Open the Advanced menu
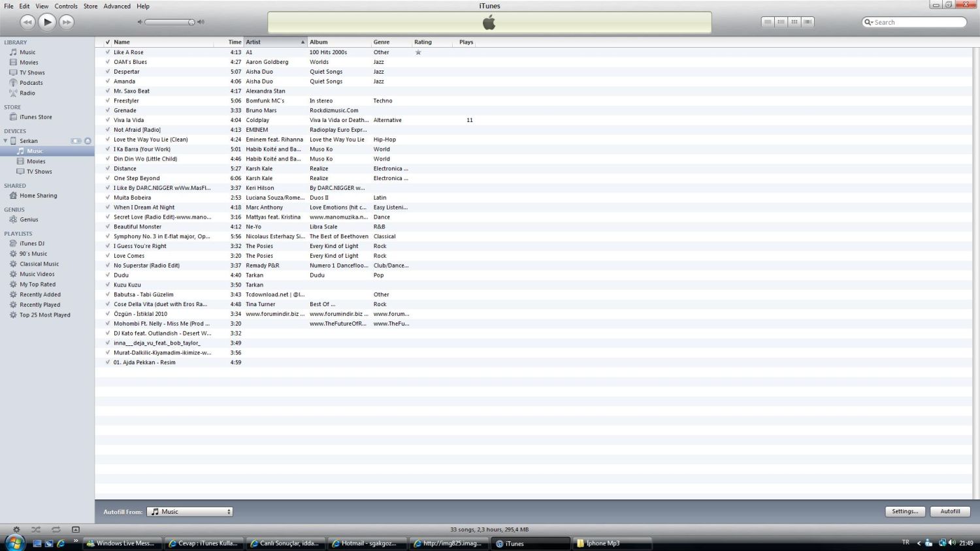Image resolution: width=980 pixels, height=551 pixels. point(117,6)
